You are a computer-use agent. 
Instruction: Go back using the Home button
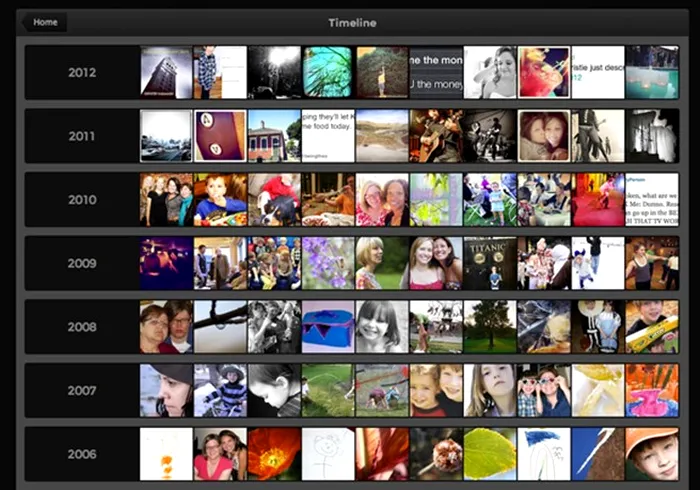45,22
